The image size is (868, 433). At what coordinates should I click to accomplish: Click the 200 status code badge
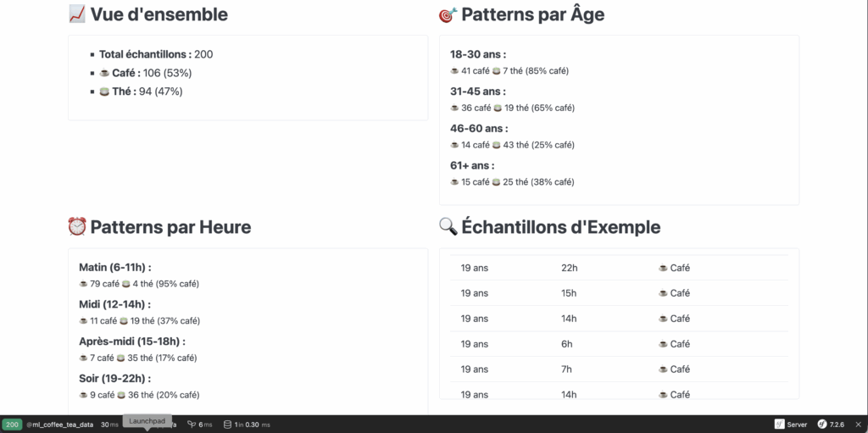pos(12,425)
